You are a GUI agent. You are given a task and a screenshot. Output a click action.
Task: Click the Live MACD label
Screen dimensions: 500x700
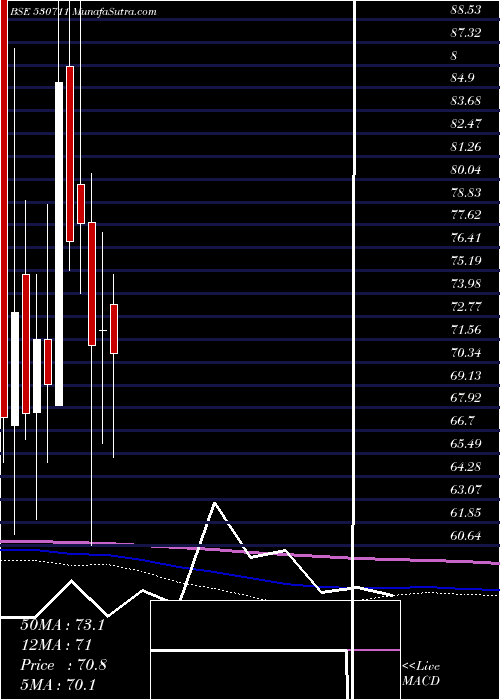pos(421,674)
